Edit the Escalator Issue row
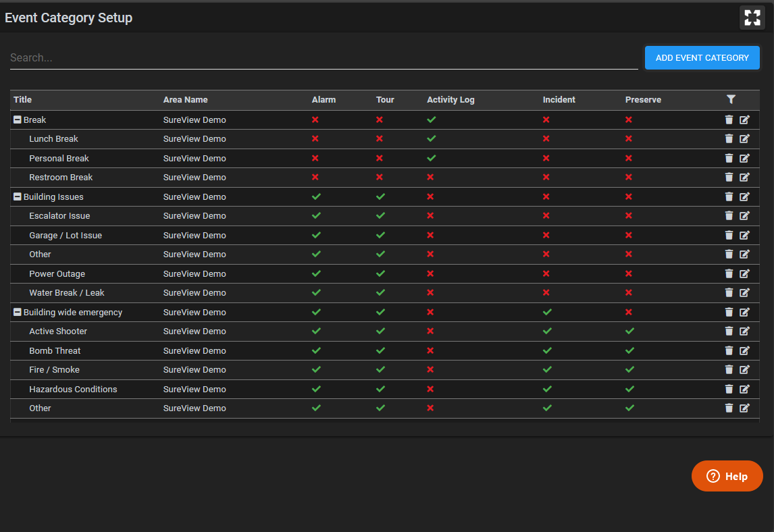 pyautogui.click(x=744, y=215)
